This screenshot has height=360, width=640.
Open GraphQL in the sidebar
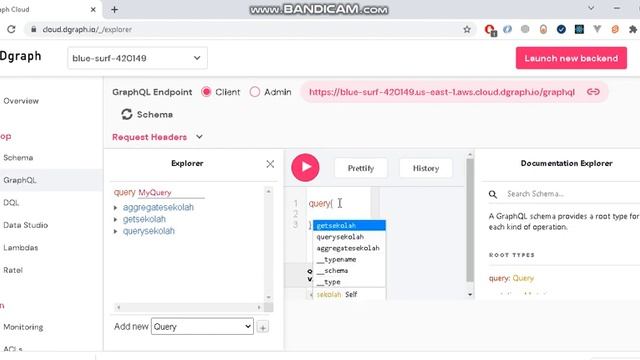(x=20, y=180)
